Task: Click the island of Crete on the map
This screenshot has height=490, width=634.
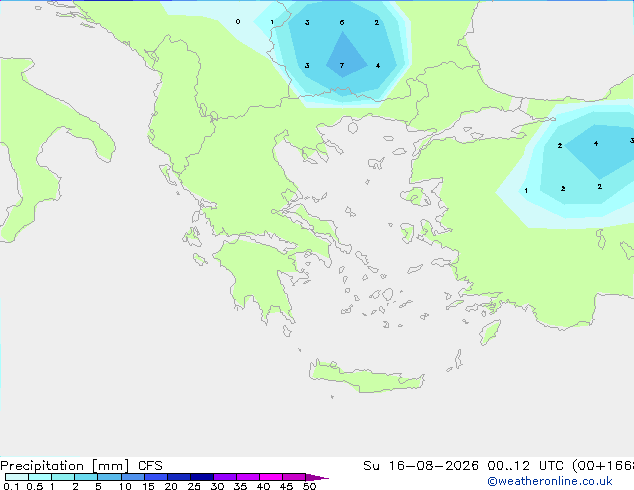Action: click(x=366, y=377)
